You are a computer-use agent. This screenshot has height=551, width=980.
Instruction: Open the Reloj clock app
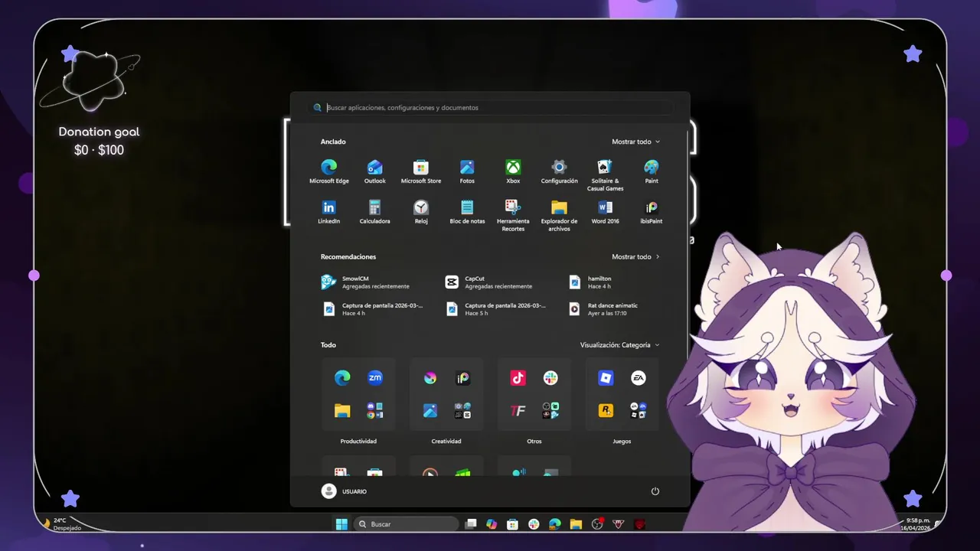click(x=421, y=212)
